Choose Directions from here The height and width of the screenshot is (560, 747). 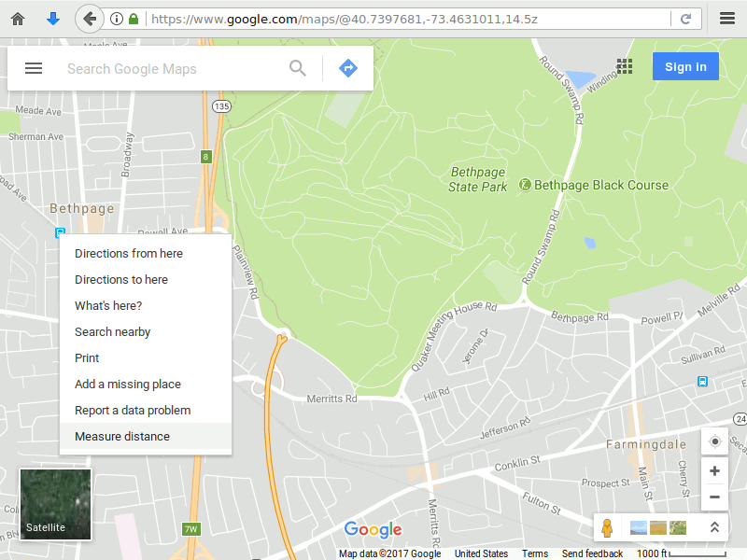click(x=146, y=253)
